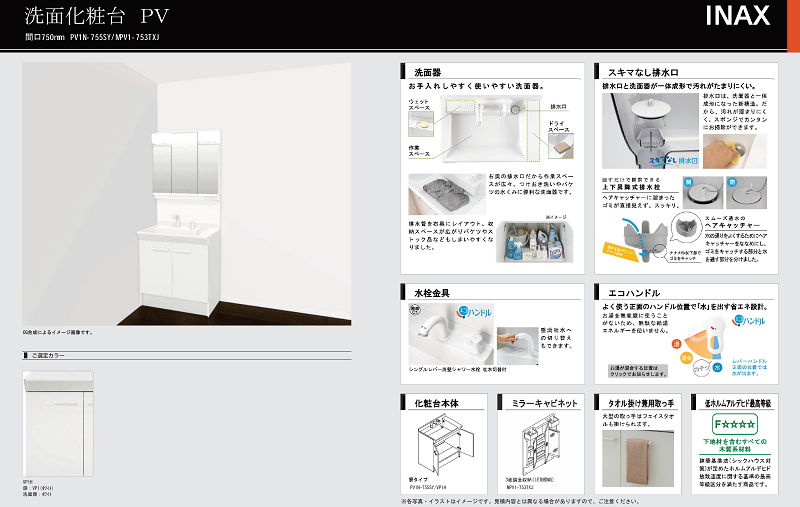Open the mirror cabinet line drawing

(540, 445)
